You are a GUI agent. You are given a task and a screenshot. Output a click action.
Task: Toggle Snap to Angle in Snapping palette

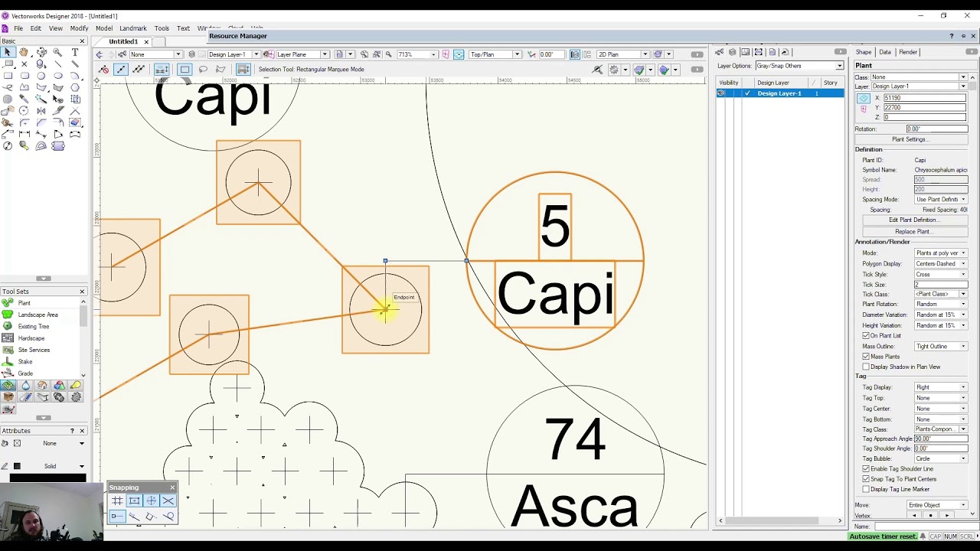151,500
